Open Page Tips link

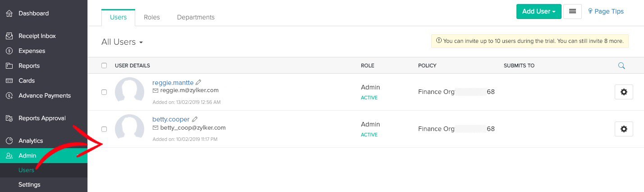[x=606, y=11]
